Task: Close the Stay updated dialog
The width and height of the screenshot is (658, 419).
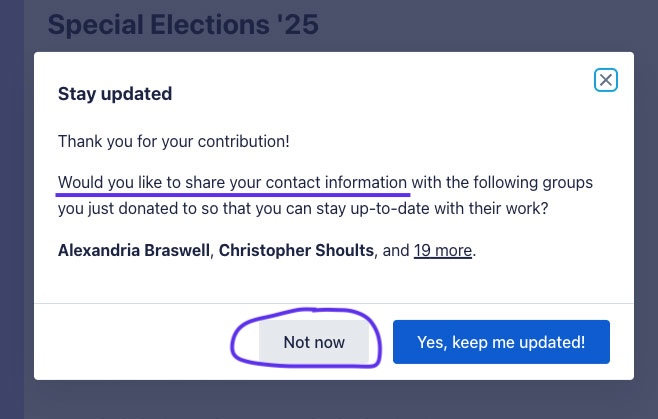Action: point(605,80)
